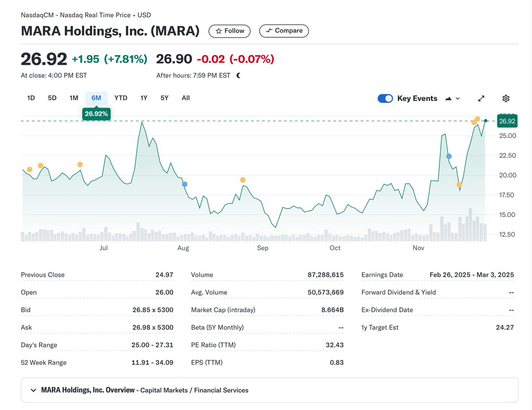
Task: Click the star icon on the Follow button
Action: [x=218, y=31]
